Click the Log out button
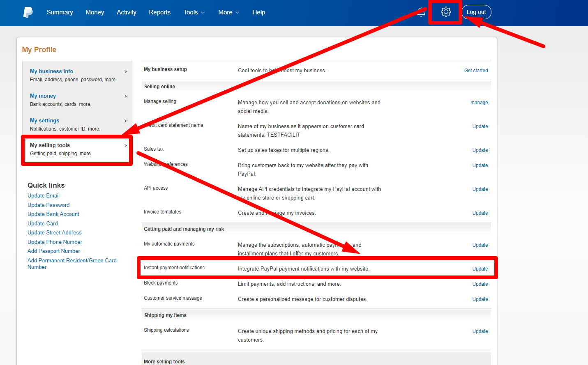Screen dimensions: 588x365 tap(477, 12)
